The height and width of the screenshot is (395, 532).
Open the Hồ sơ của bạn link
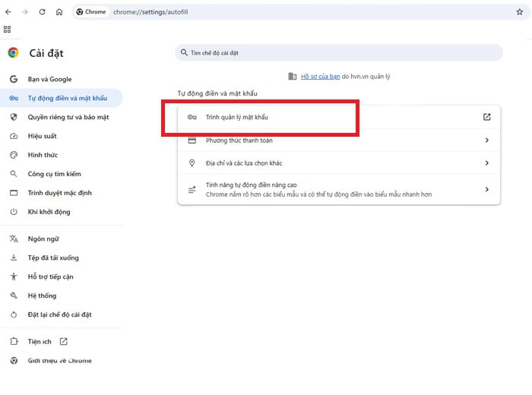(x=320, y=76)
